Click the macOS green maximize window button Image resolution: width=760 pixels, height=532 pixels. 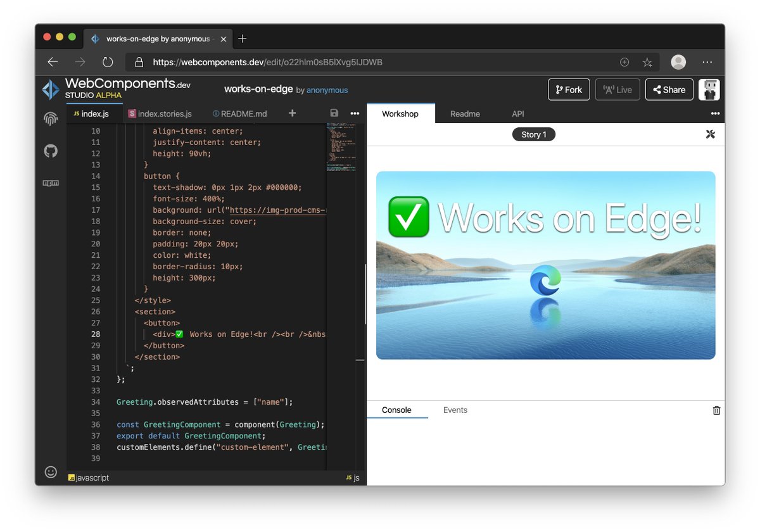72,37
